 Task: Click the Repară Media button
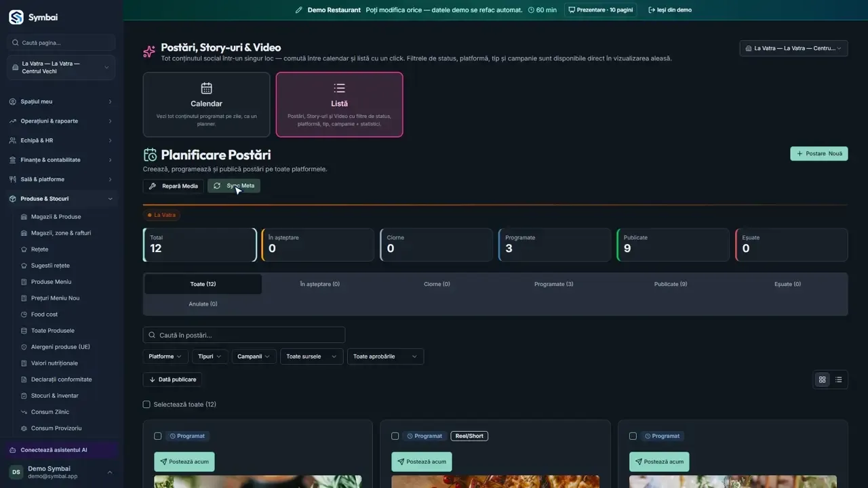(x=174, y=186)
